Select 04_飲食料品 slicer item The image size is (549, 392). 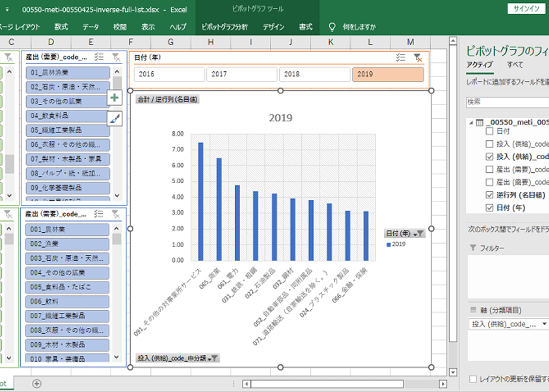(68, 116)
